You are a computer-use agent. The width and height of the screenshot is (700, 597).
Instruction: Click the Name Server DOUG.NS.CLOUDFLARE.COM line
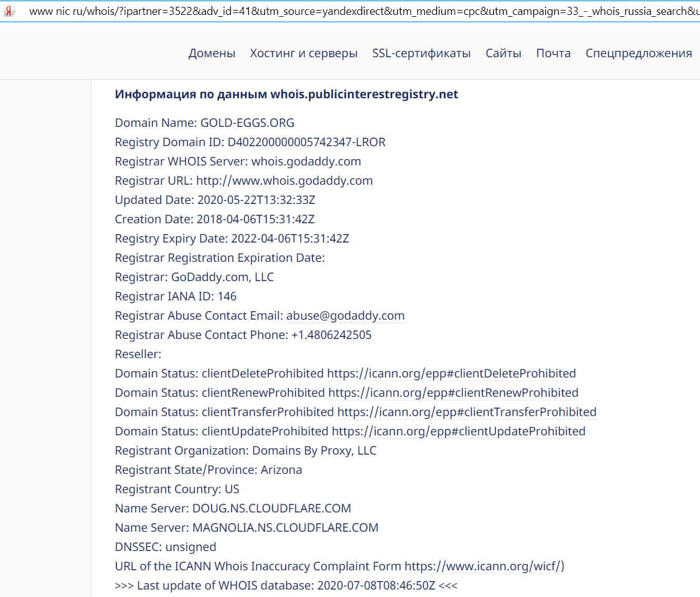click(x=233, y=508)
